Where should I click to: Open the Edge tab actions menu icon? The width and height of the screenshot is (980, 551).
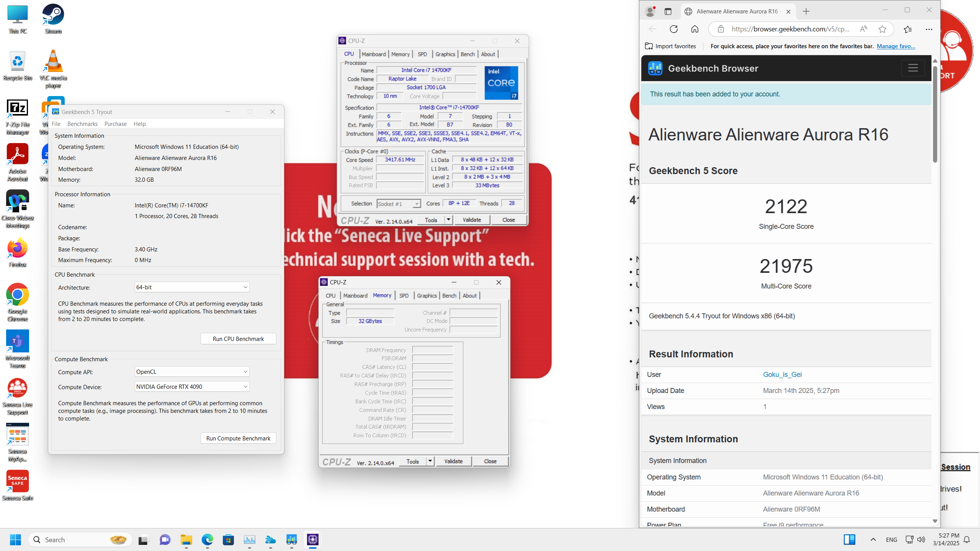(668, 11)
